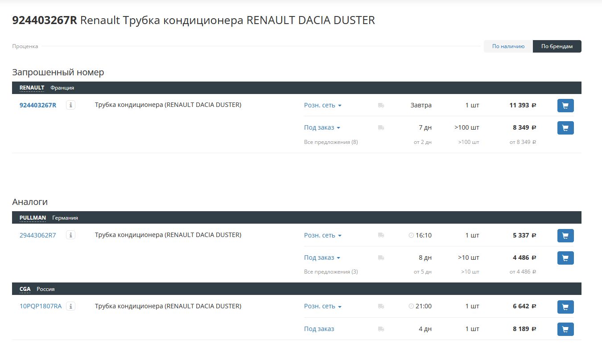
Task: Expand 'Розн. сеть' dropdown in Renault row
Action: tap(323, 106)
